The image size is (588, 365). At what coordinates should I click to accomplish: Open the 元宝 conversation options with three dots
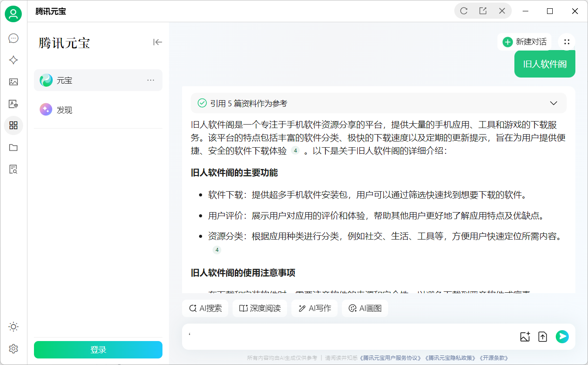click(151, 80)
